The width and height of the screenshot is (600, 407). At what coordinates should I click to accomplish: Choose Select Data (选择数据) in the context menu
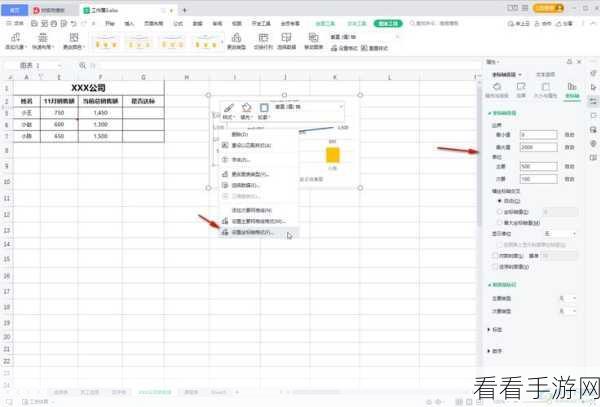[x=258, y=185]
